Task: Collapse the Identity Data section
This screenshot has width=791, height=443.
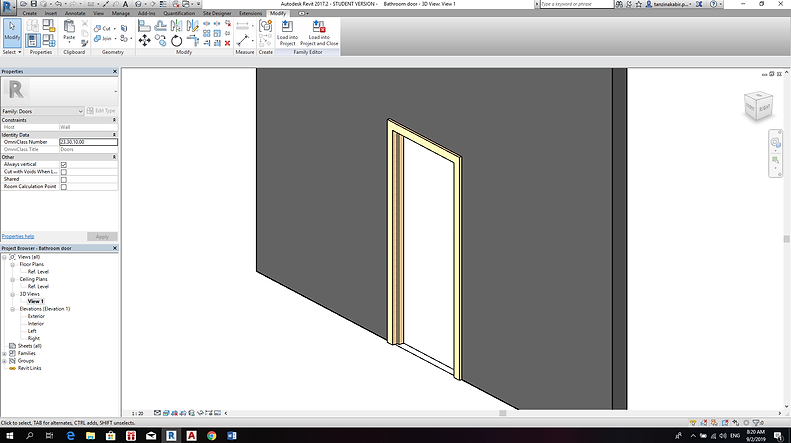Action: point(114,135)
